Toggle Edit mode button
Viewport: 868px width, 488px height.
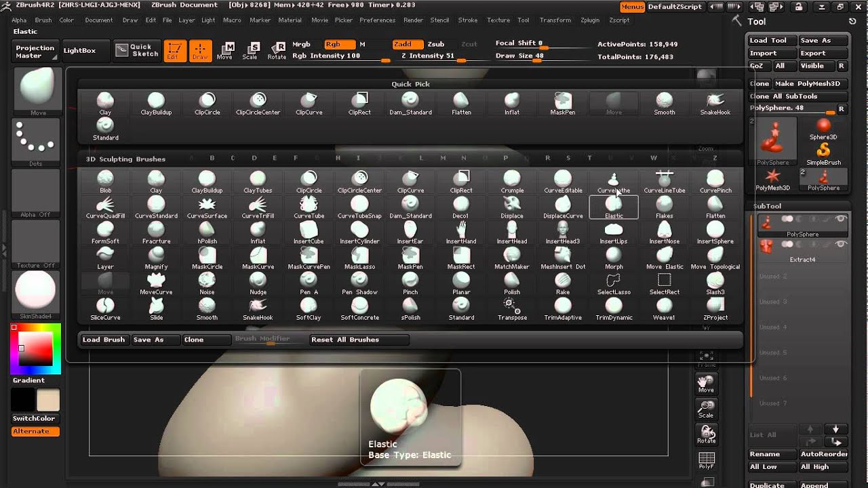pyautogui.click(x=174, y=51)
